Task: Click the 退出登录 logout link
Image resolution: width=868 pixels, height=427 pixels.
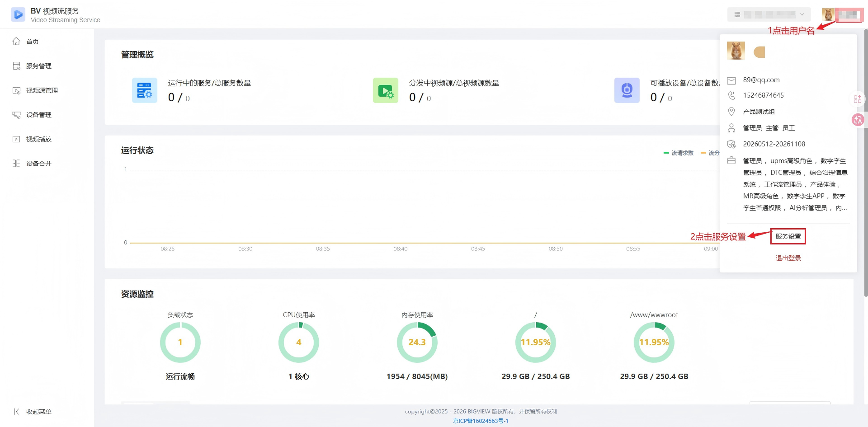Action: click(x=788, y=258)
